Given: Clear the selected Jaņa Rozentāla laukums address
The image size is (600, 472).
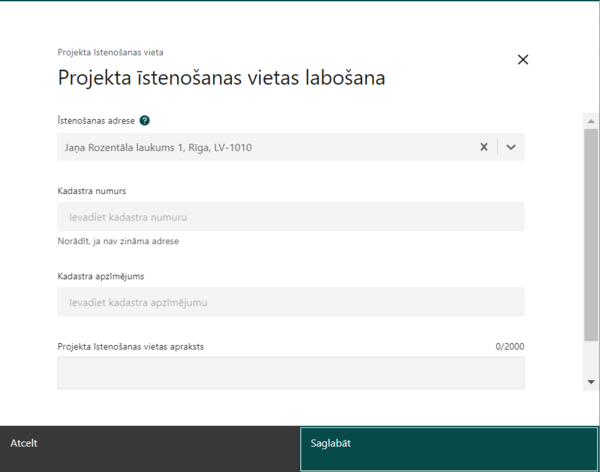Looking at the screenshot, I should (x=484, y=147).
